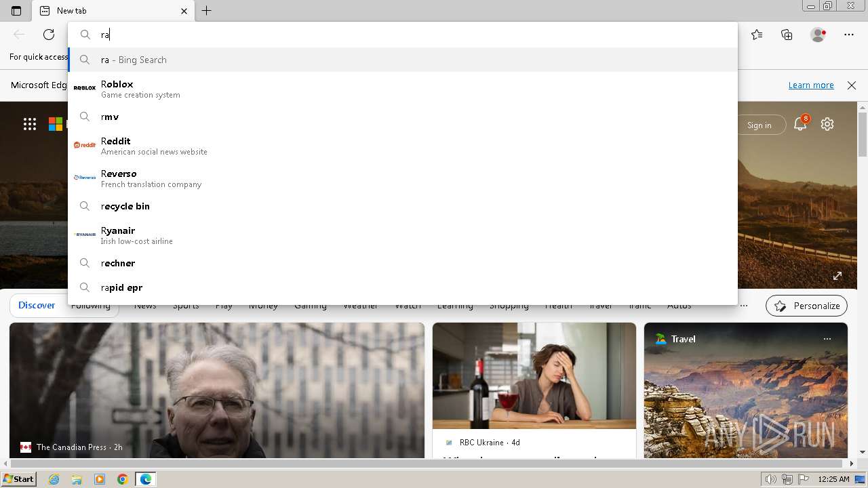Choose the Roblox suggestion

(403, 89)
